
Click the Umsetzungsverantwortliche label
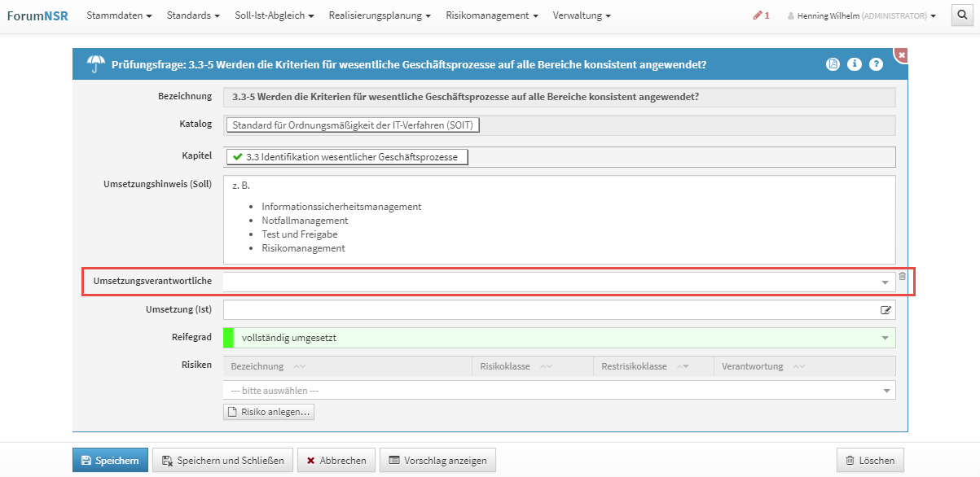click(152, 281)
